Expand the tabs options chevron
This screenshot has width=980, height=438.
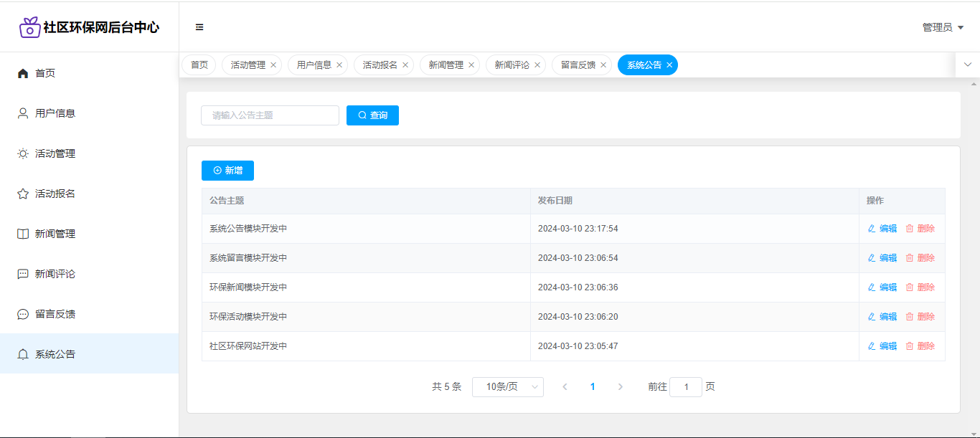968,65
